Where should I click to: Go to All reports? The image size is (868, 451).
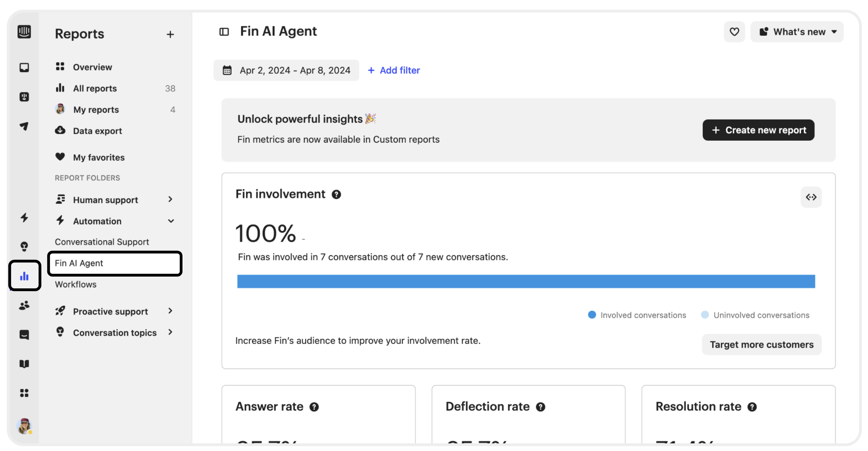coord(115,88)
